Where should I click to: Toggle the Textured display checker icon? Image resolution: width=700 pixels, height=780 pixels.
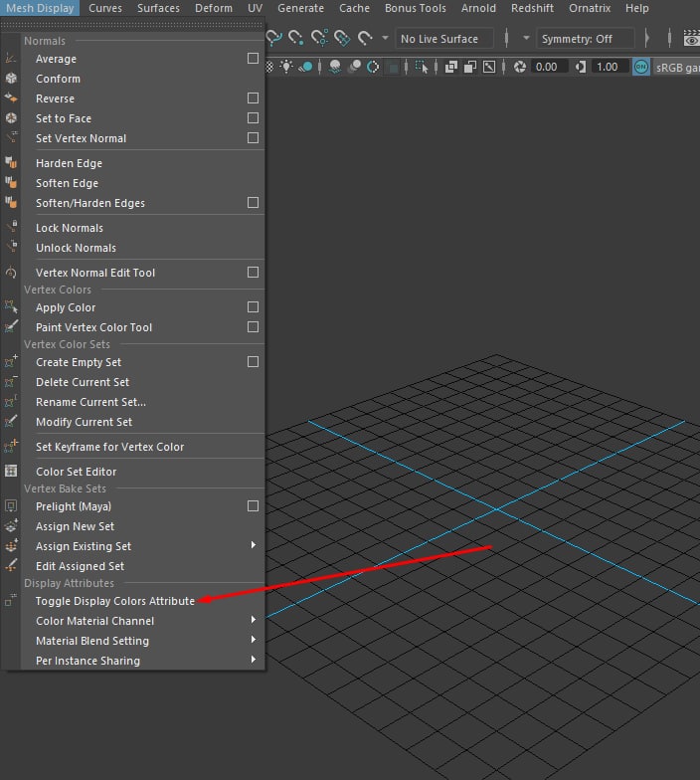point(269,67)
